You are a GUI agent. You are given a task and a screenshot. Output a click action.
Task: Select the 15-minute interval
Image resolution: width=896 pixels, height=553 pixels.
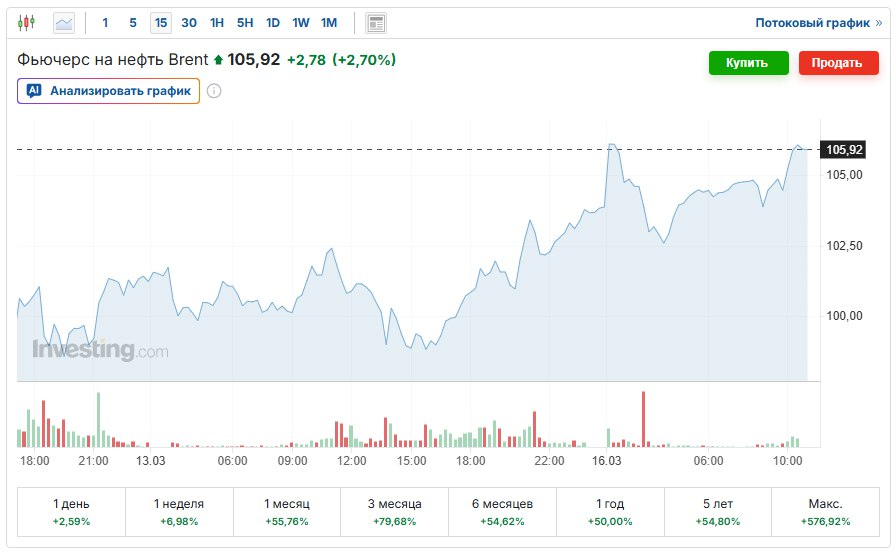(161, 22)
